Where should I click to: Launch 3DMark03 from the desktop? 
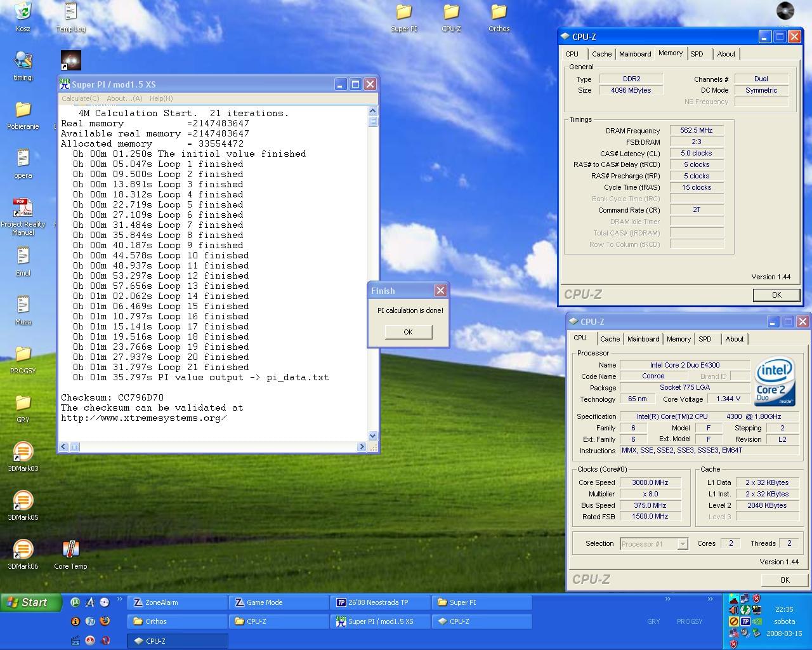click(x=23, y=456)
